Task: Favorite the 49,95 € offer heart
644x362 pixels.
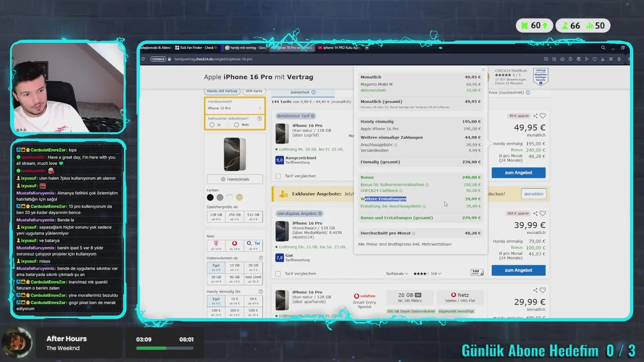Action: point(542,116)
